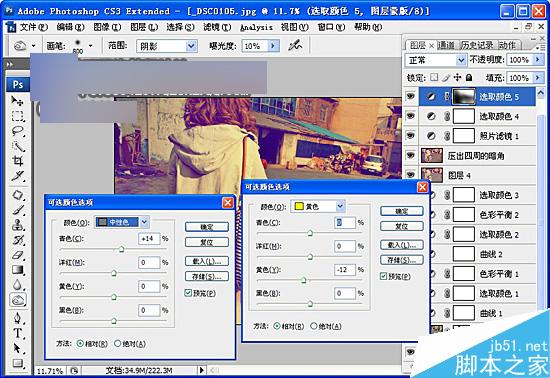
Task: Select the Magic Wand tool
Action: [x=17, y=146]
